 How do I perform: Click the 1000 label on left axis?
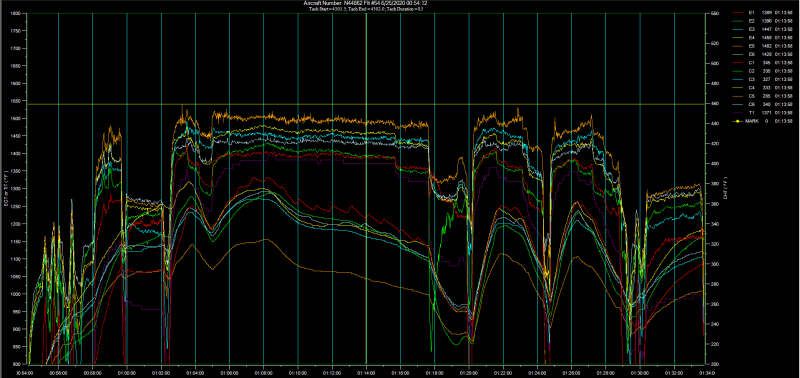pyautogui.click(x=15, y=294)
